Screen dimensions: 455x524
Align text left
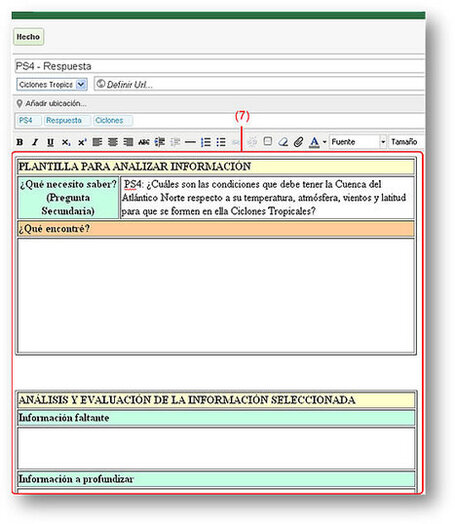tap(97, 142)
